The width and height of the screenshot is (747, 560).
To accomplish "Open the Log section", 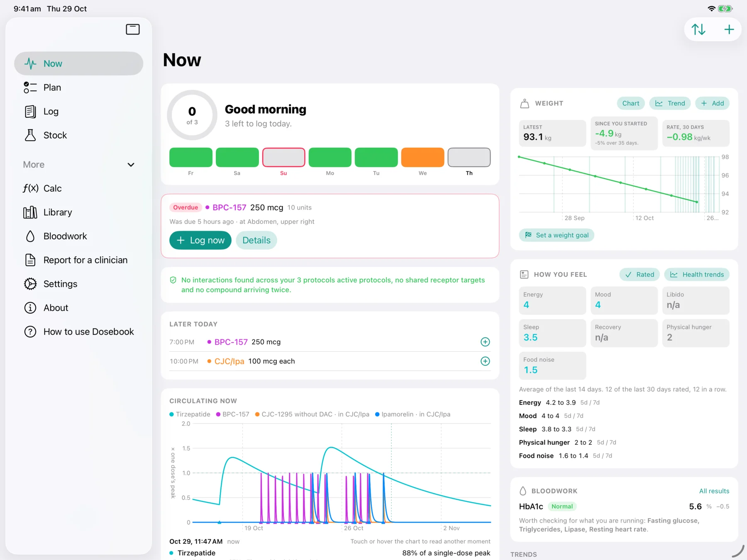I will click(x=78, y=111).
